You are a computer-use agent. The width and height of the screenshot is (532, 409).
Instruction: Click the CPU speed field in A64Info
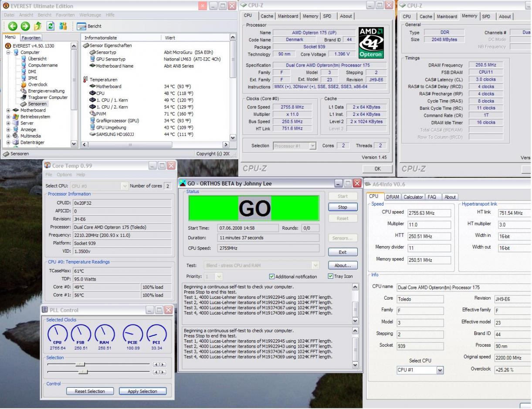pyautogui.click(x=429, y=213)
